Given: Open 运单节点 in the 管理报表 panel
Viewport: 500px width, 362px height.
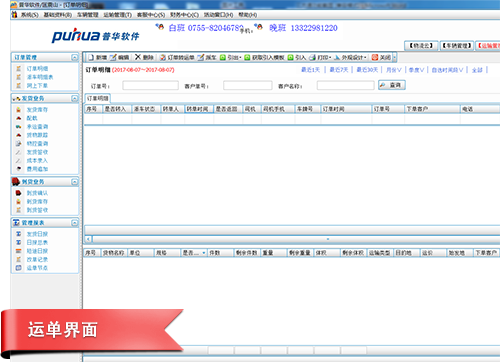Looking at the screenshot, I should click(37, 268).
